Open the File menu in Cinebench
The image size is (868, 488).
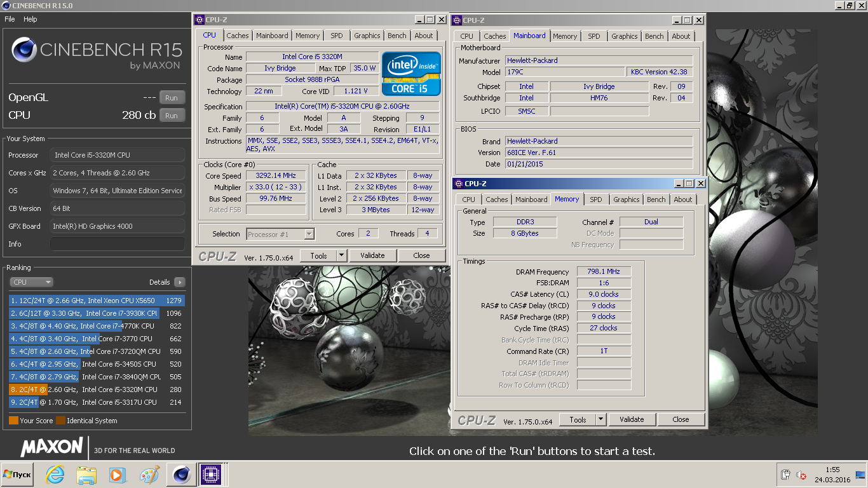pyautogui.click(x=10, y=19)
